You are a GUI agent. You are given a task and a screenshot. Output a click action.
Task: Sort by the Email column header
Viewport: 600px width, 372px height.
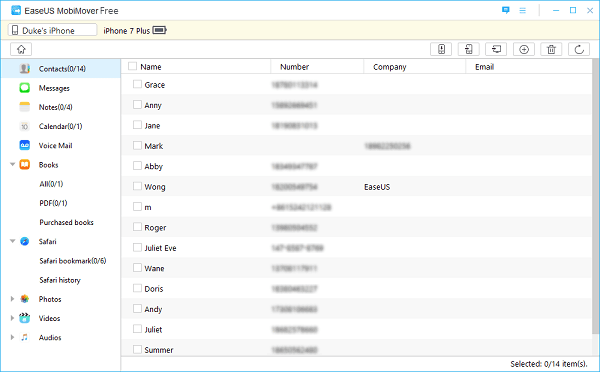click(484, 67)
